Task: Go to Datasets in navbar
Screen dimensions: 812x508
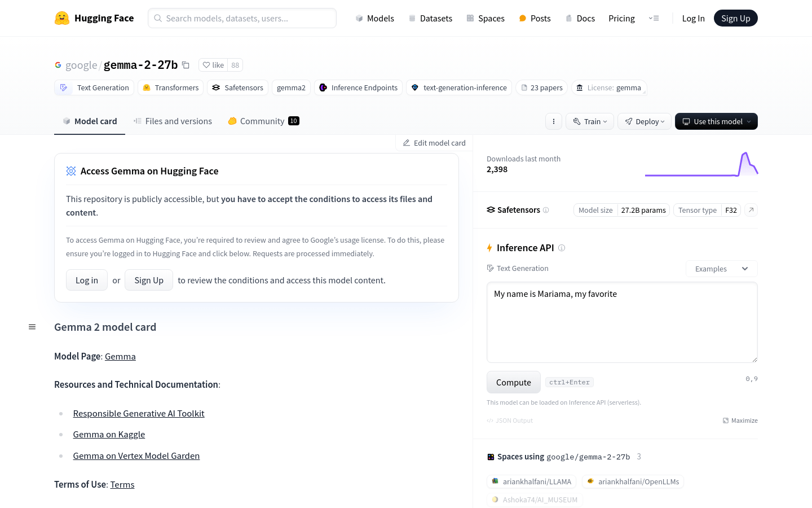Action: 430,18
